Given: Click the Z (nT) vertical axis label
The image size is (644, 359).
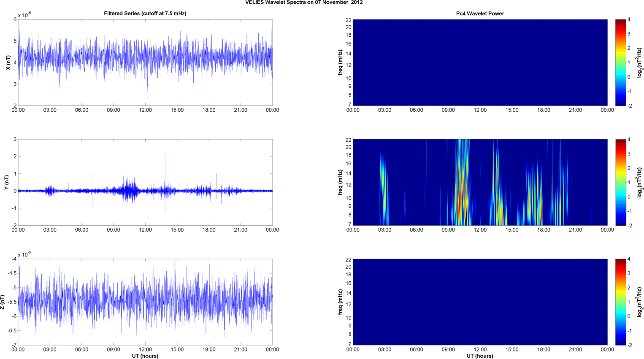Looking at the screenshot, I should [x=3, y=302].
